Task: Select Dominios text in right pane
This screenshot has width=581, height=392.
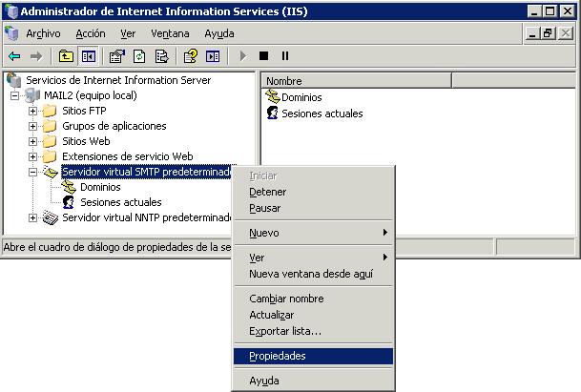Action: (301, 97)
